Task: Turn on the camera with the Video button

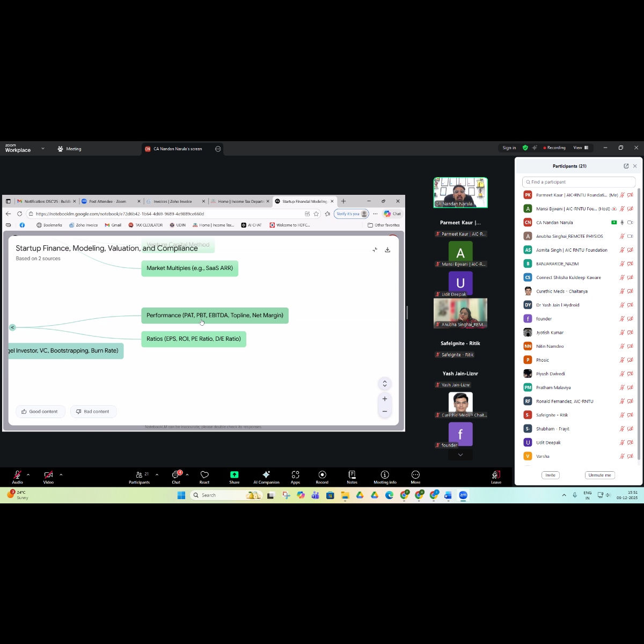Action: 48,477
